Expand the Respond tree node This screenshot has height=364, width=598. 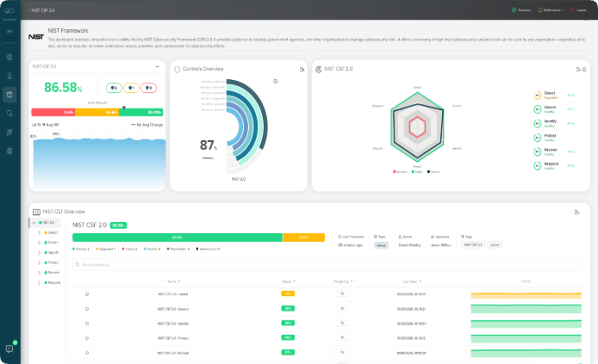(x=39, y=282)
